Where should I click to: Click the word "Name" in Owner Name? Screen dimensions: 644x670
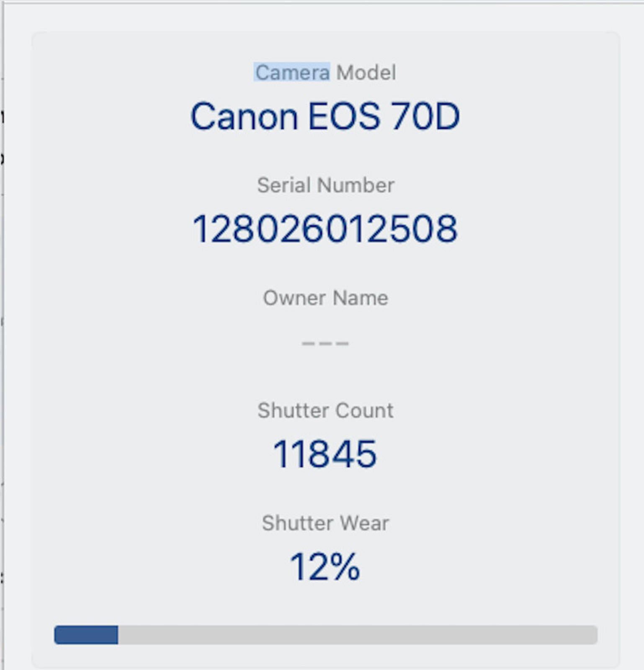pos(361,298)
